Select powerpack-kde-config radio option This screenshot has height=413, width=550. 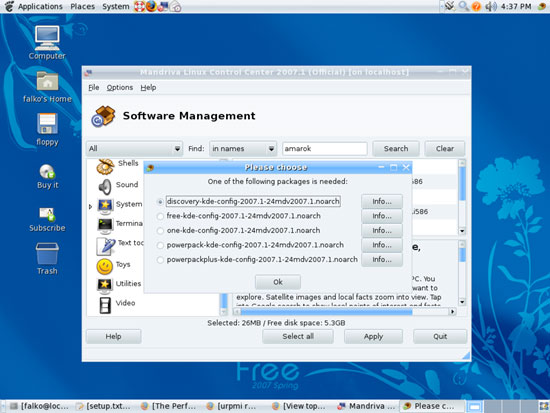160,245
